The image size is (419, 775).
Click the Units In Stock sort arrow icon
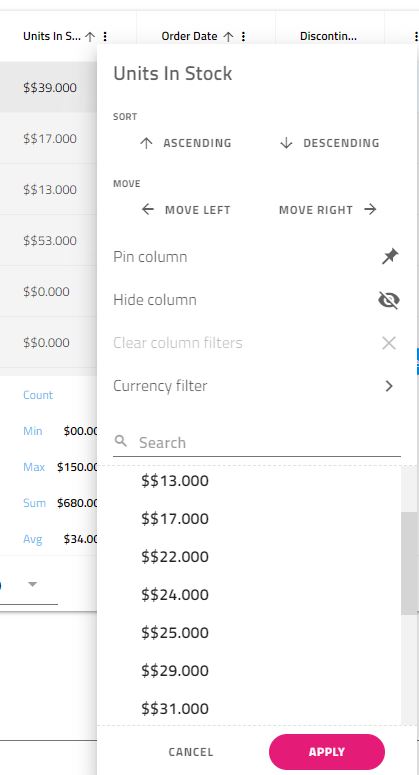point(90,37)
